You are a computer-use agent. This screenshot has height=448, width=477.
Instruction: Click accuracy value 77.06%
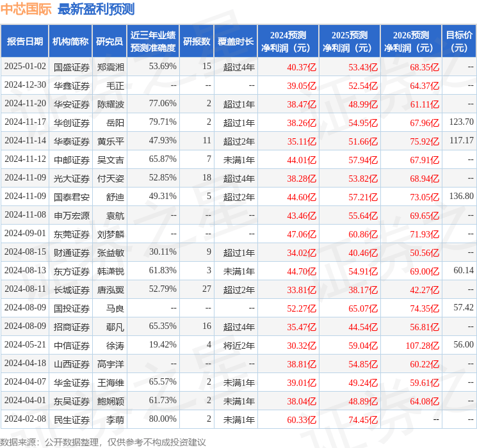(x=163, y=103)
